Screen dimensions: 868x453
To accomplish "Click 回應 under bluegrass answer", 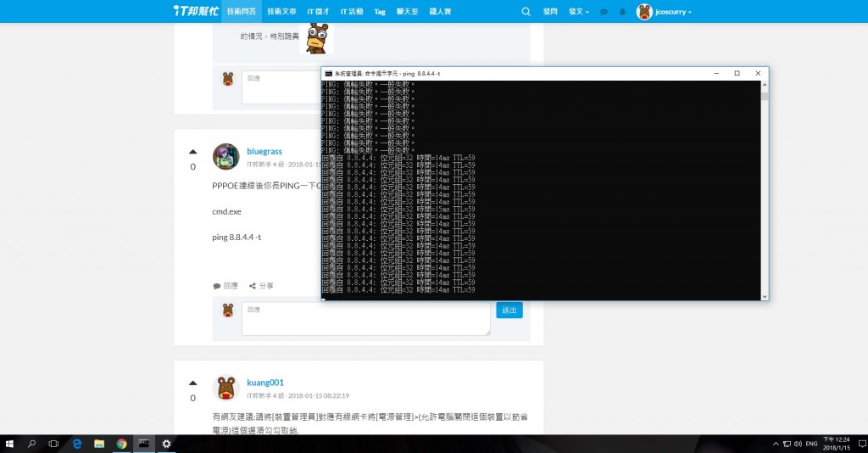I will (x=225, y=286).
